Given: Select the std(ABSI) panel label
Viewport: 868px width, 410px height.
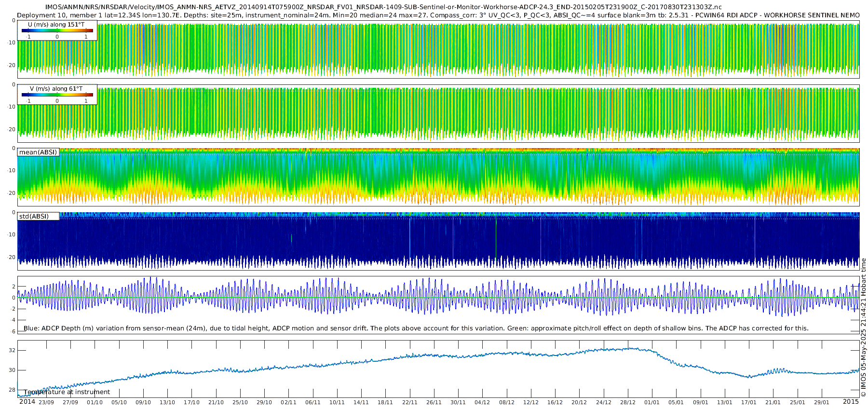Looking at the screenshot, I should (34, 217).
